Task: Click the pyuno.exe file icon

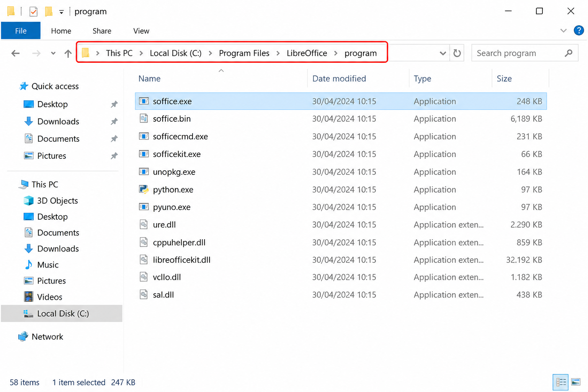Action: pyautogui.click(x=144, y=207)
